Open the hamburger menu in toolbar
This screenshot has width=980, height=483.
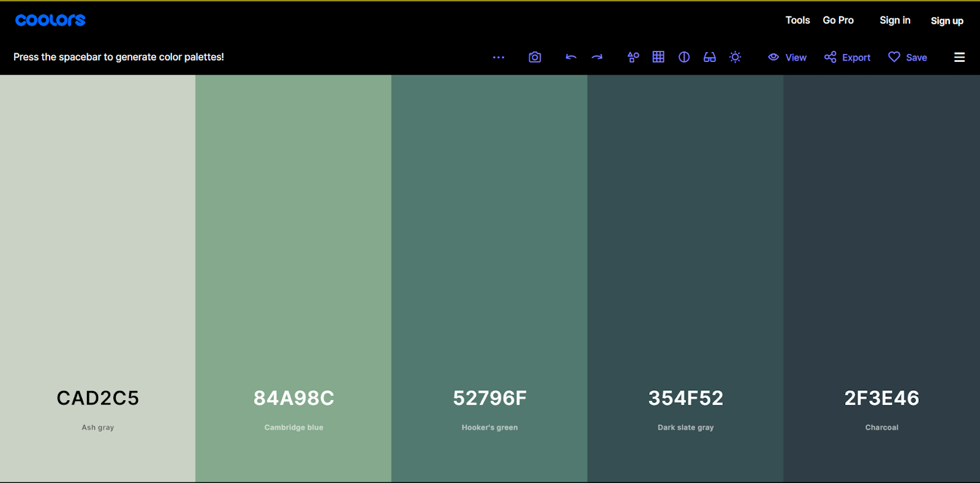tap(959, 57)
